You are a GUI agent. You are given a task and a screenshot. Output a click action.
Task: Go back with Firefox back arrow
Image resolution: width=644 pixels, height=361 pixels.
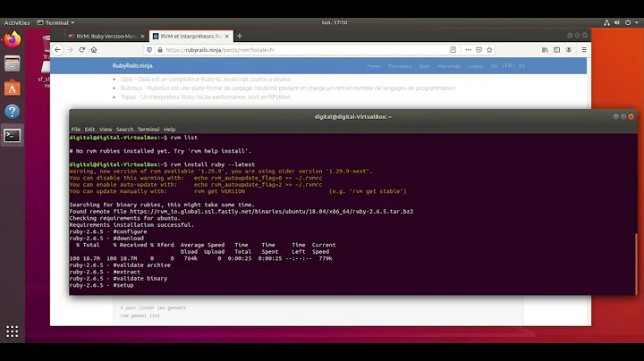coord(57,50)
